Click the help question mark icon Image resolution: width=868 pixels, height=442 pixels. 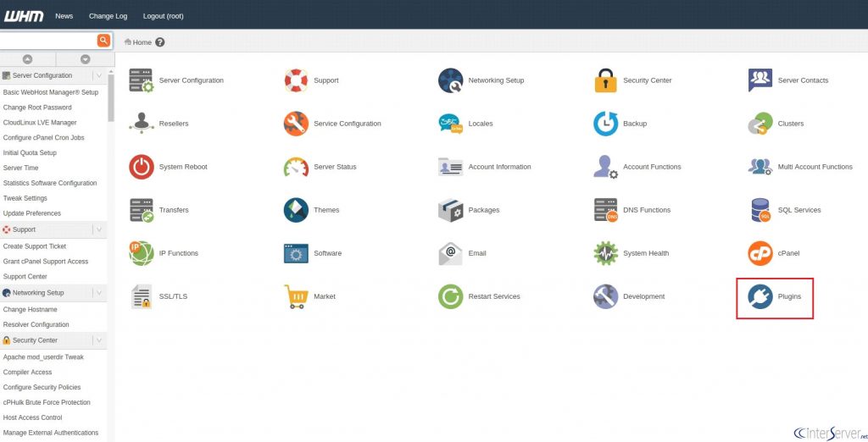pos(160,42)
